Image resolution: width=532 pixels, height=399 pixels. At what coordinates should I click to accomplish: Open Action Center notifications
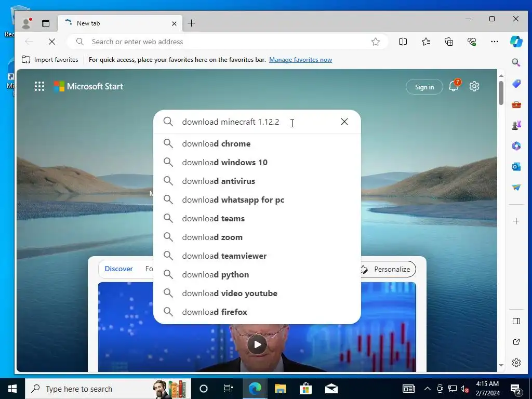coord(516,389)
